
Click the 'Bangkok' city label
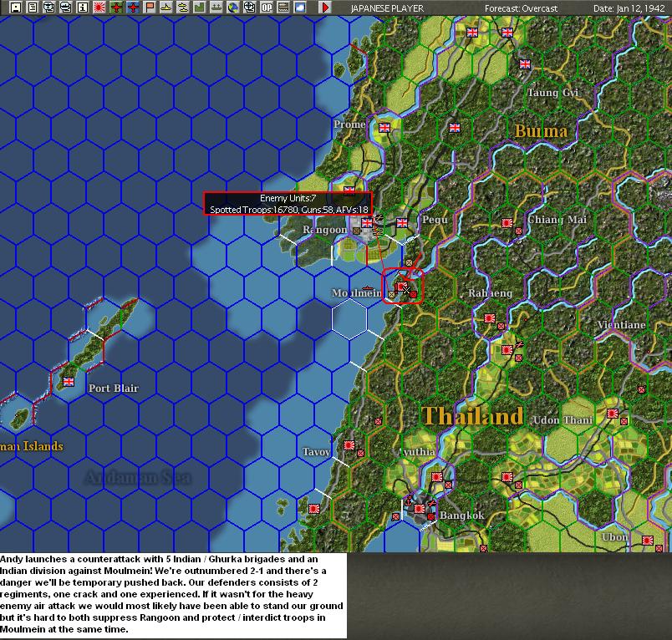(x=462, y=516)
